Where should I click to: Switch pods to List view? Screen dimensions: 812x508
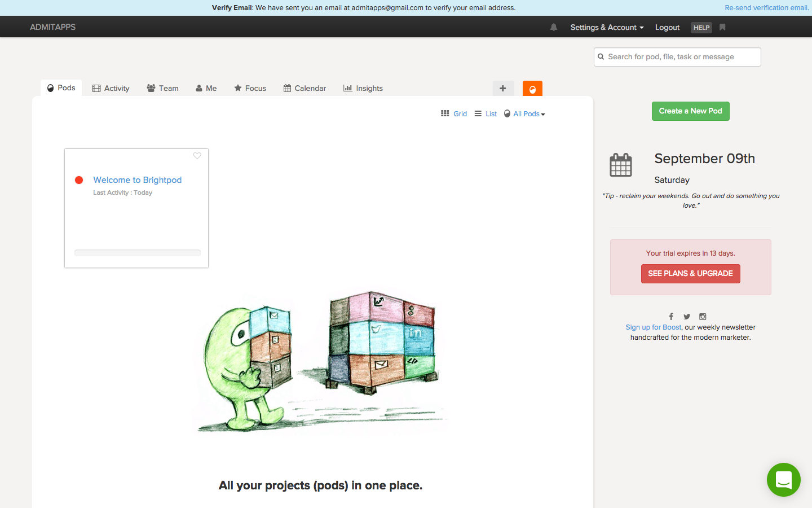486,113
